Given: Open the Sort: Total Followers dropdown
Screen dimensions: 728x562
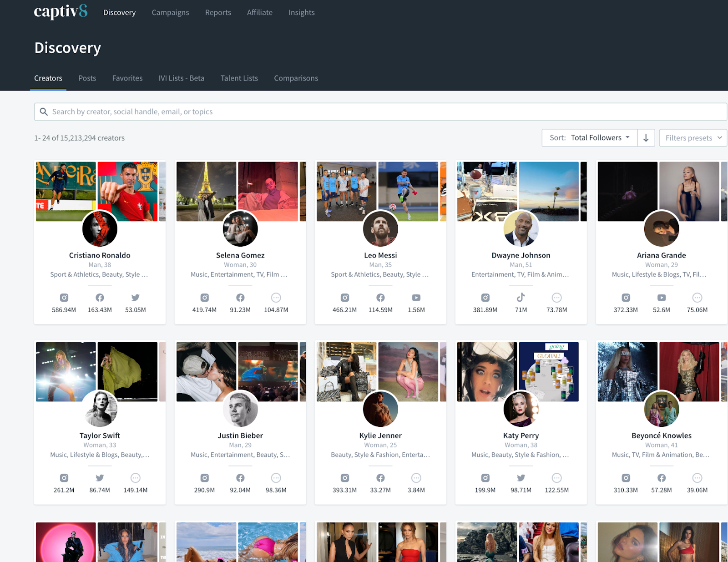Looking at the screenshot, I should click(590, 138).
